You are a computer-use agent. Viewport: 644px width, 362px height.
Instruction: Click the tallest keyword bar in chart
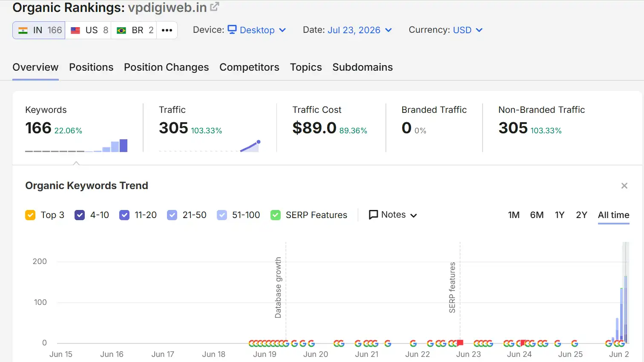pos(626,309)
